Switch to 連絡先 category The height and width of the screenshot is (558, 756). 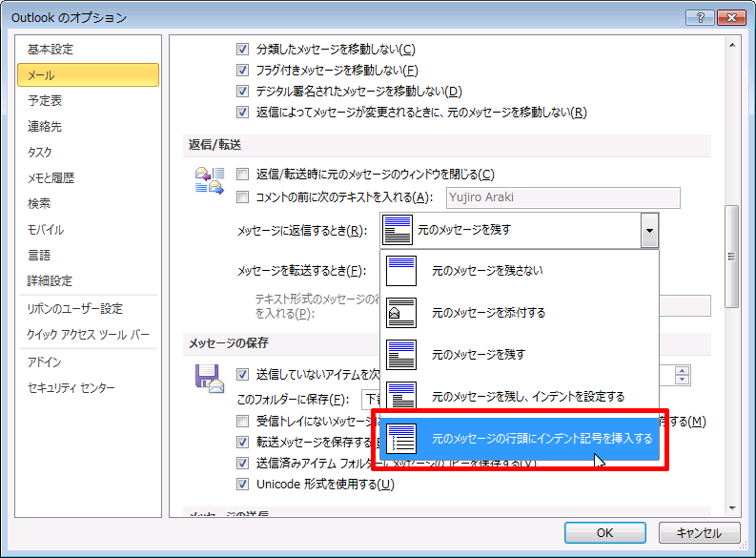tap(89, 126)
